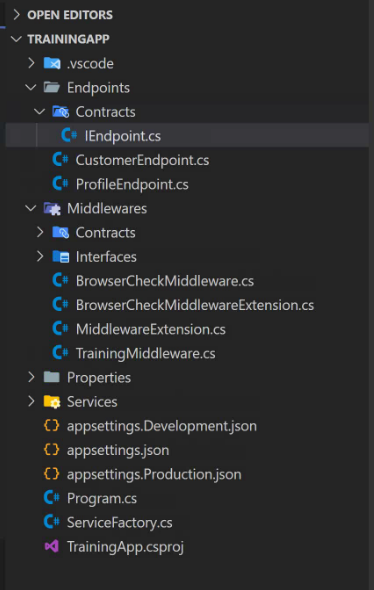This screenshot has height=590, width=374.
Task: Open Program.cs file
Action: [102, 498]
